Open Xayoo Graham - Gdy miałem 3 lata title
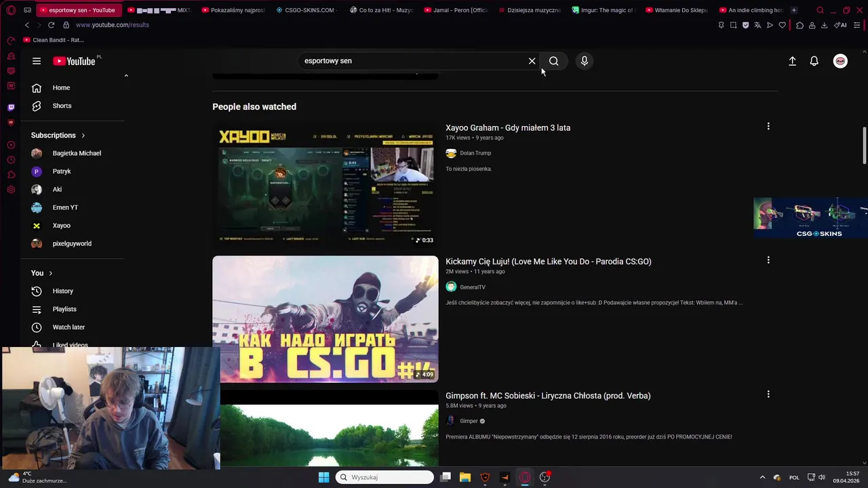The width and height of the screenshot is (868, 488). click(x=508, y=127)
